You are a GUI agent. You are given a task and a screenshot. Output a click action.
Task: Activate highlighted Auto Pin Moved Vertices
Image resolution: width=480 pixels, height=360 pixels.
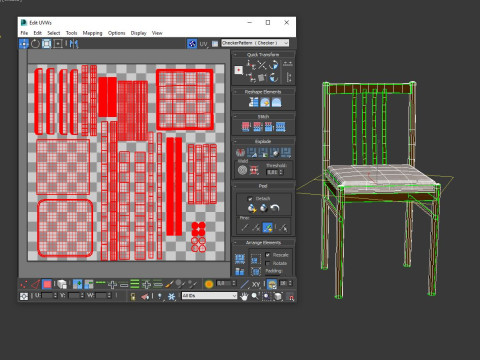267,227
